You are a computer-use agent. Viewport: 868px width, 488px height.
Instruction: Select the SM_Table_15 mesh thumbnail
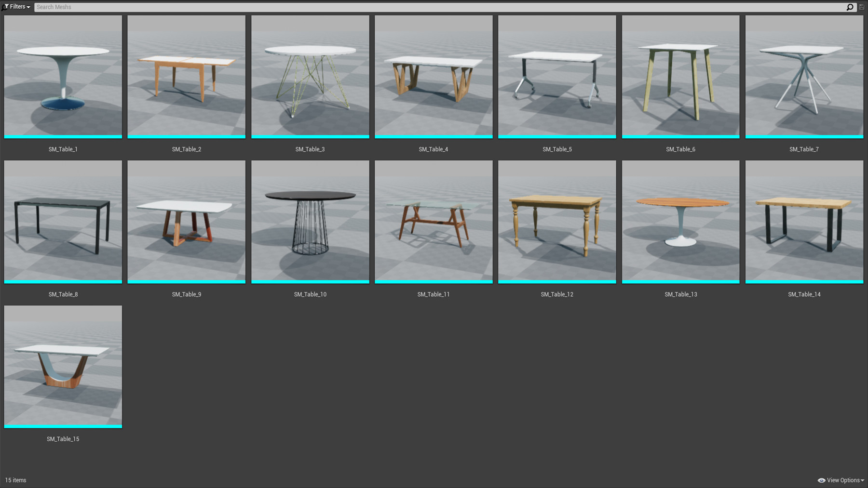tap(63, 367)
